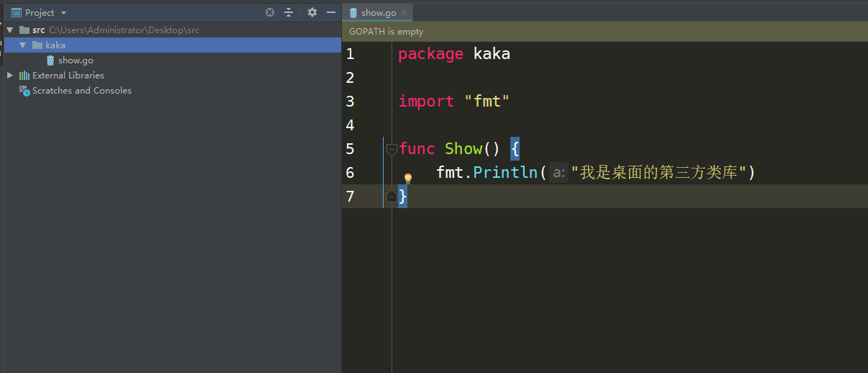The height and width of the screenshot is (373, 868).
Task: Select the kaka folder row
Action: pos(173,45)
